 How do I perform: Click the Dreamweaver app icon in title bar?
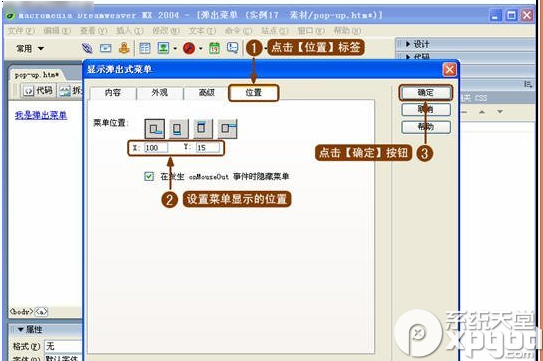pos(11,16)
